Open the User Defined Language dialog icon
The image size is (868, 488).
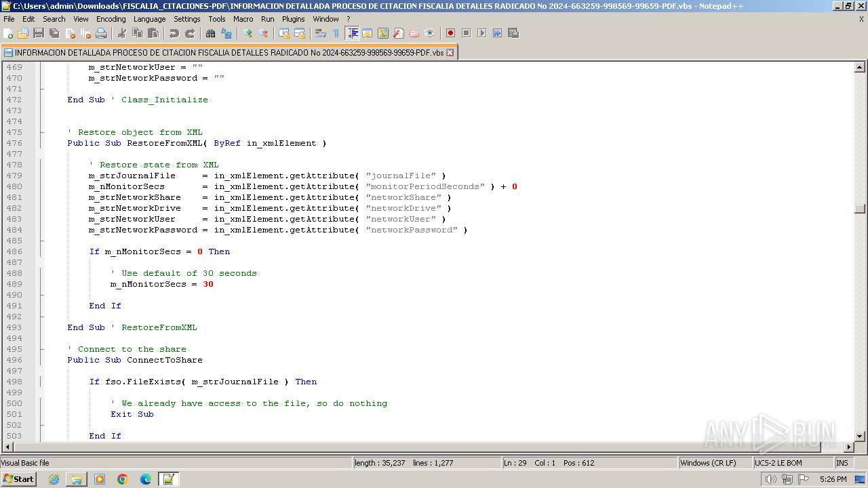point(368,33)
